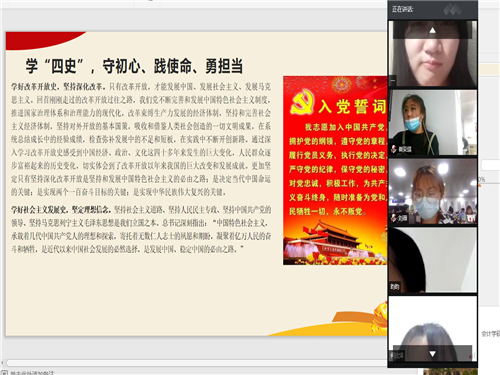Click the down arrow at the video panel bottom

coord(432,354)
